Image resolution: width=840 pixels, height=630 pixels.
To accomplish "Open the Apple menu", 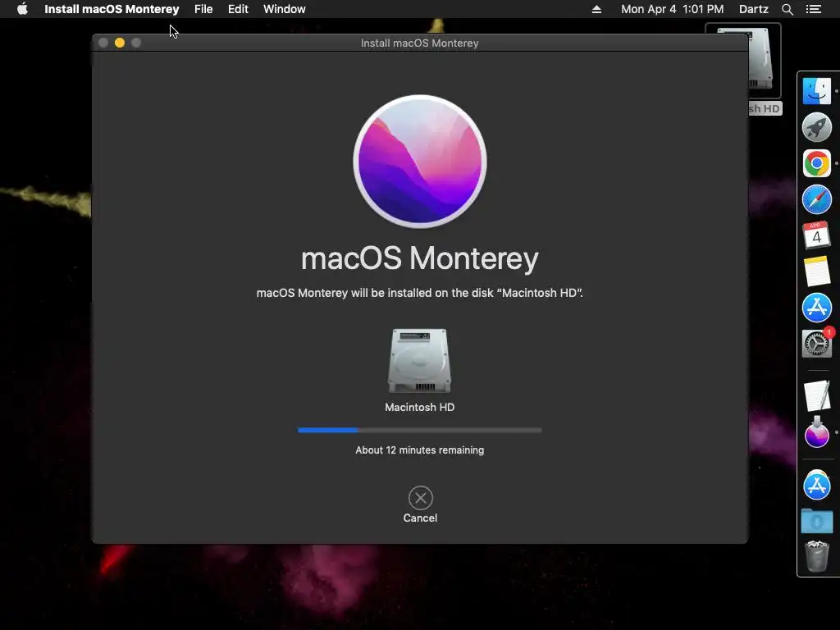I will (22, 9).
